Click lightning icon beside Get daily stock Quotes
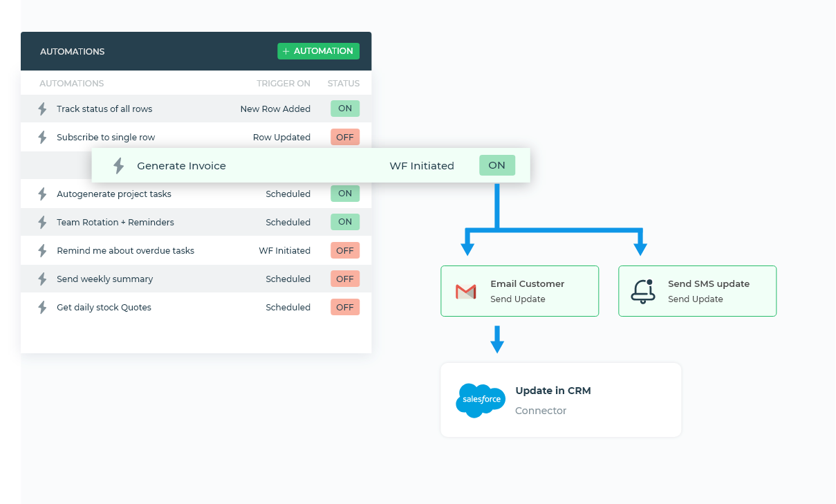 (x=42, y=307)
